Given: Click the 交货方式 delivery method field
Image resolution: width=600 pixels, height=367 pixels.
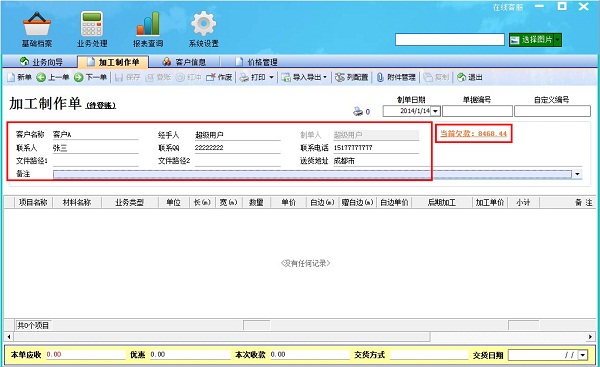Looking at the screenshot, I should [429, 355].
